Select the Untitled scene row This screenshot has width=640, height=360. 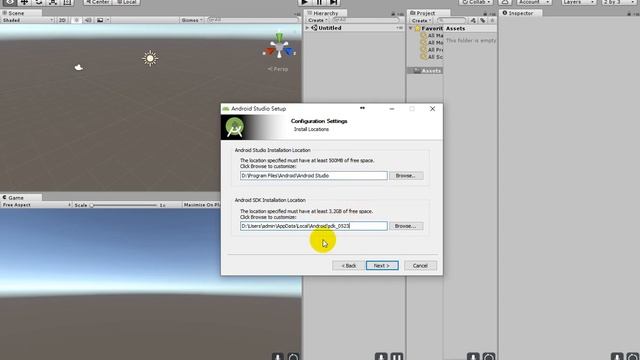pyautogui.click(x=354, y=28)
